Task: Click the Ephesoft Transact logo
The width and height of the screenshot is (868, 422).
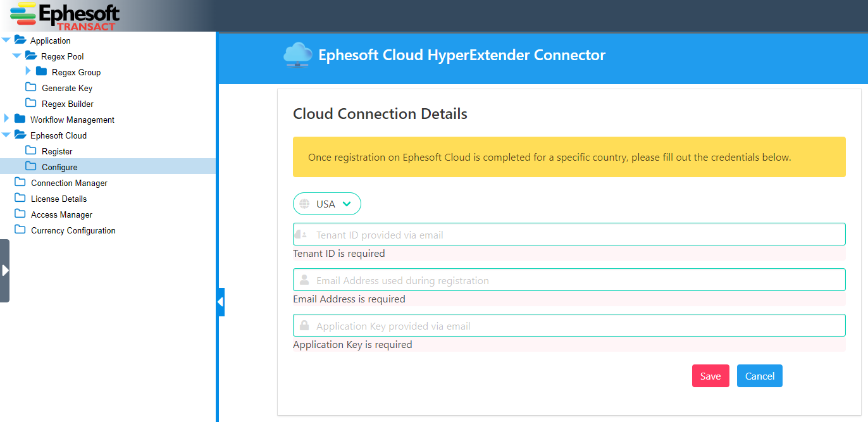Action: click(65, 16)
